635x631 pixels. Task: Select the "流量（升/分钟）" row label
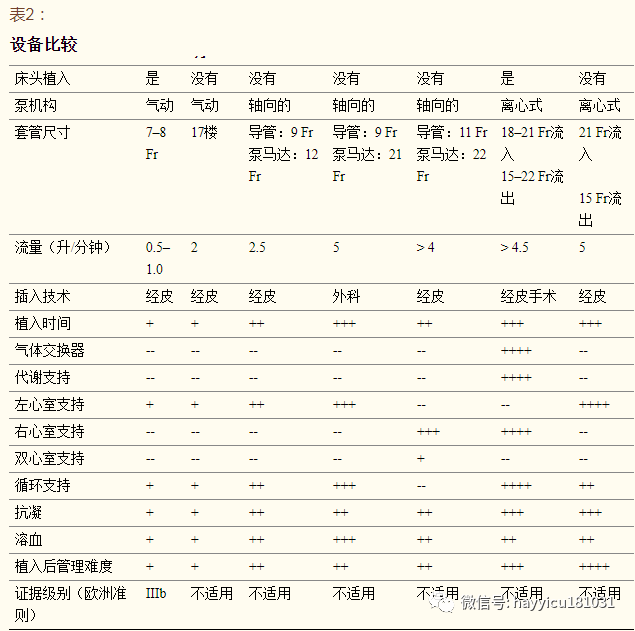tap(62, 247)
